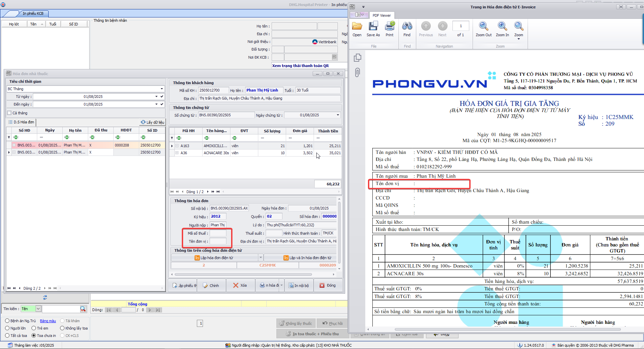Expand the A163 AMOXICILLIN row

point(177,146)
